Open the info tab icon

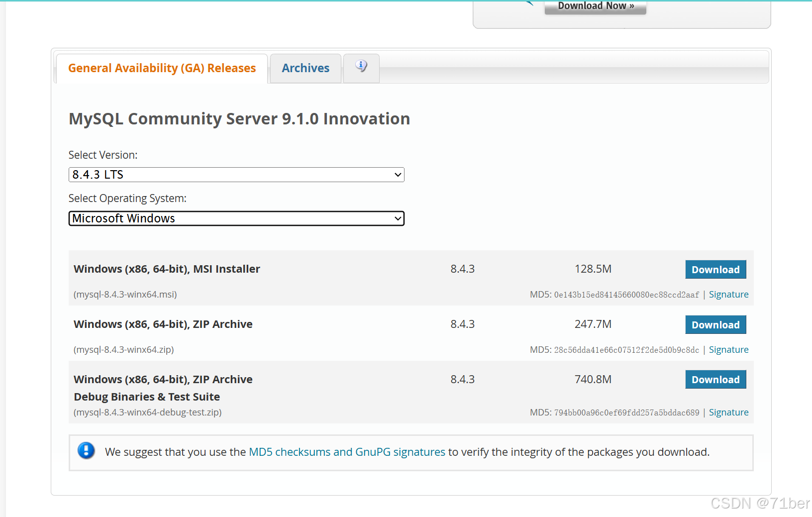coord(361,66)
